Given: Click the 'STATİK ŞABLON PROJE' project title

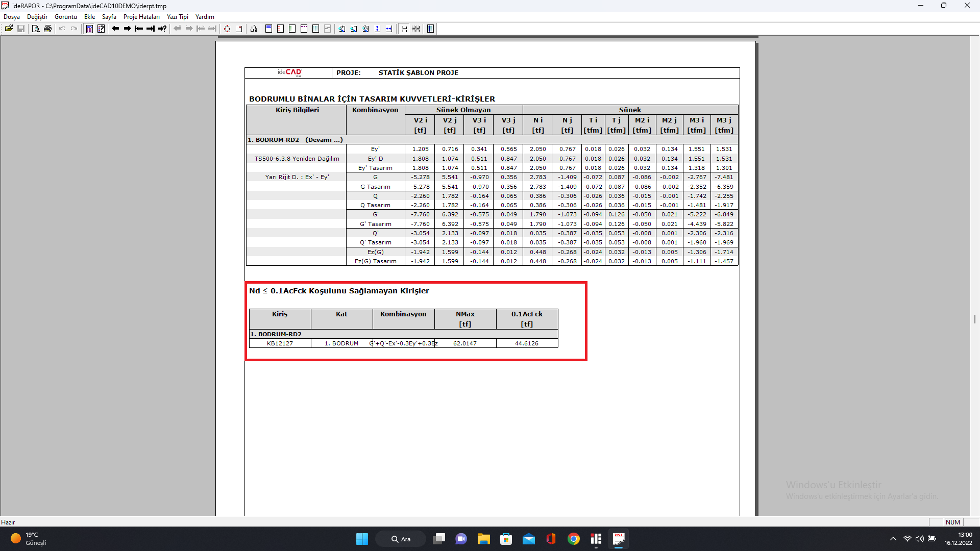Looking at the screenshot, I should 419,72.
